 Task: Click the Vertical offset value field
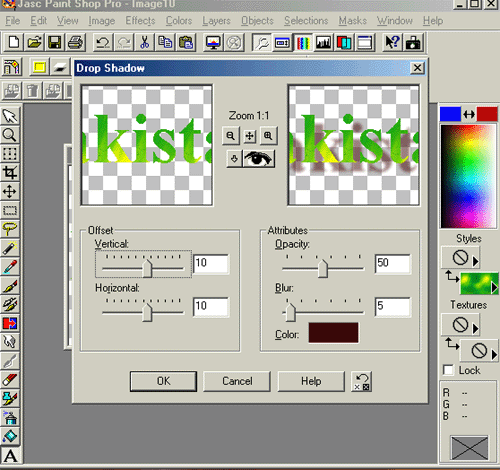(211, 264)
